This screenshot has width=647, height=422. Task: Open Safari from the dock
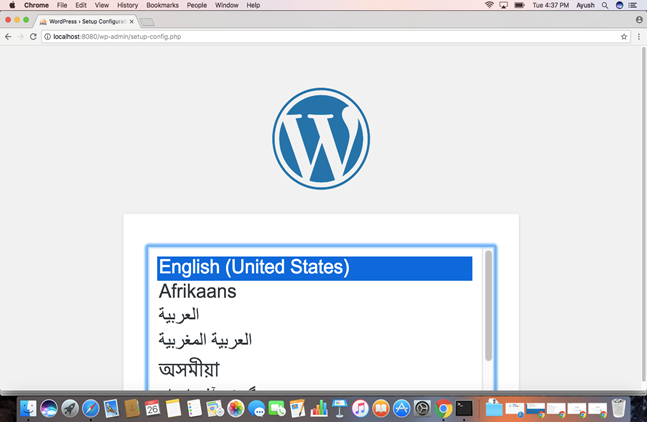[x=90, y=409]
